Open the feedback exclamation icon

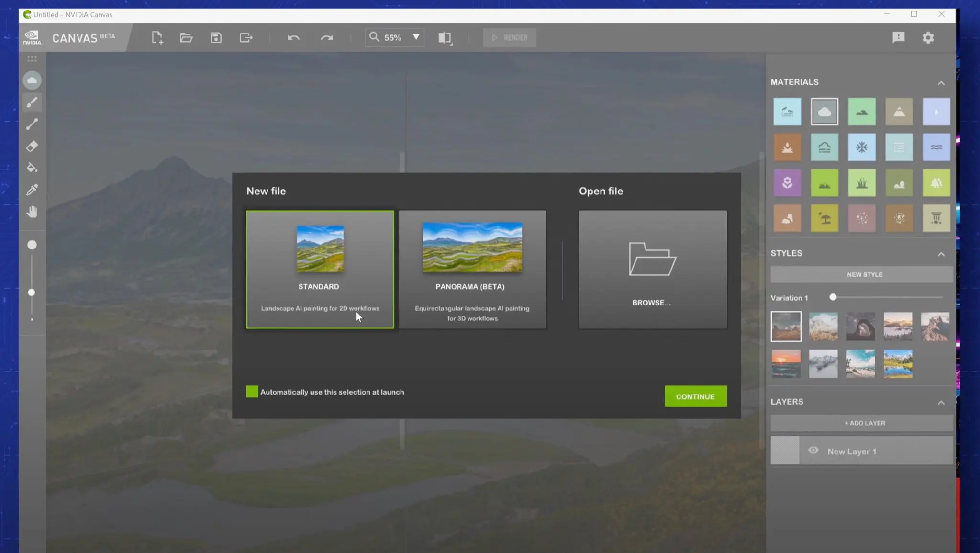[x=898, y=37]
